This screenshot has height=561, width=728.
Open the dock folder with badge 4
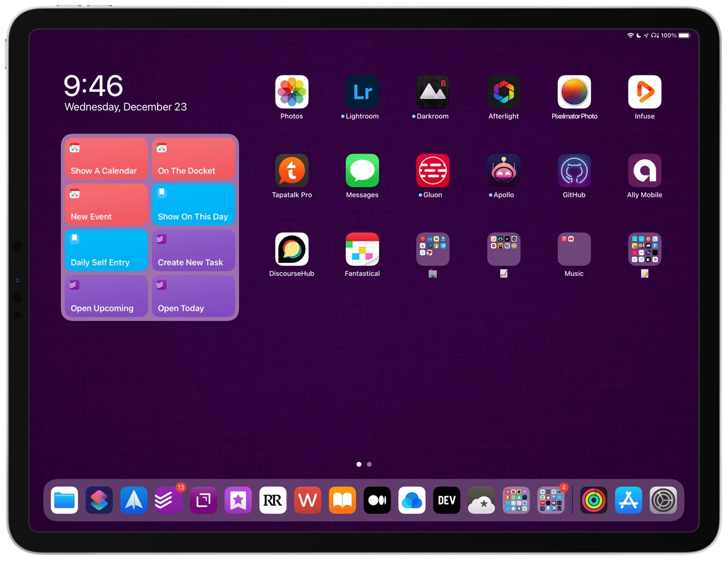551,500
